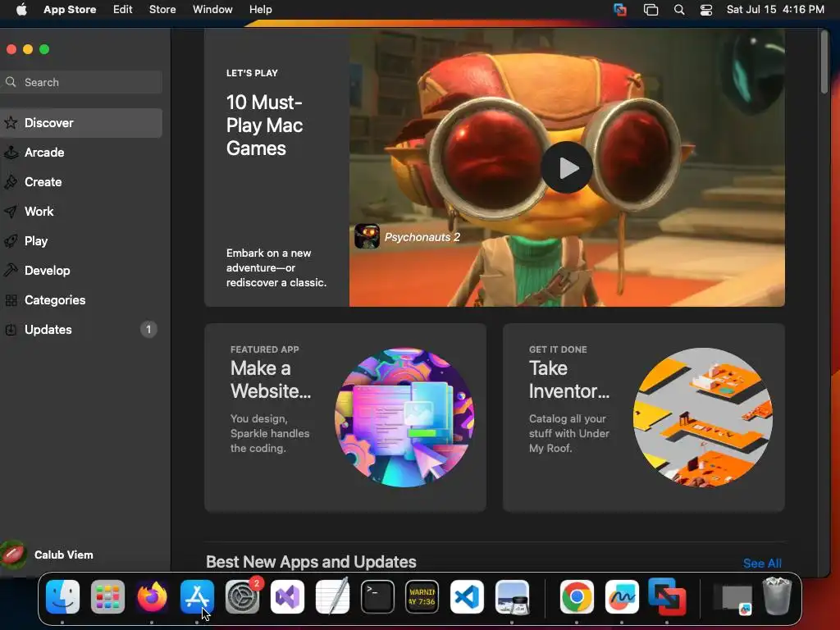Open Launchpad from the Dock
840x630 pixels.
pos(107,596)
